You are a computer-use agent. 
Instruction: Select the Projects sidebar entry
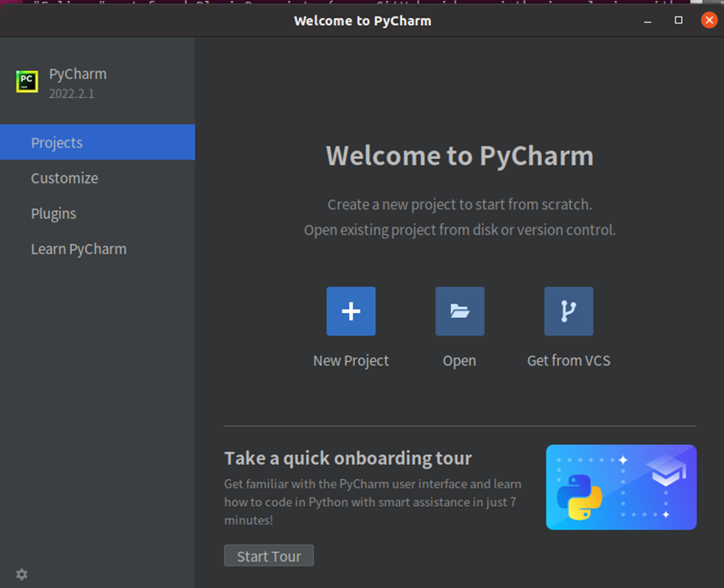pos(56,142)
